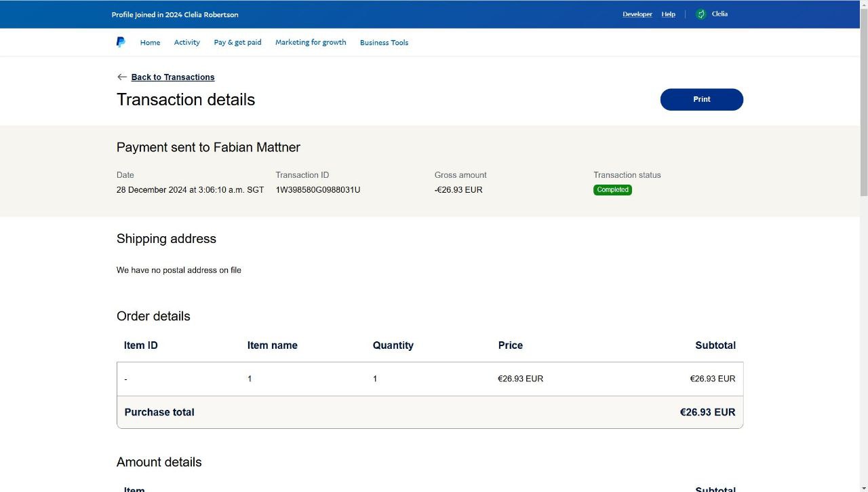Go to the Activity tab

coord(186,43)
